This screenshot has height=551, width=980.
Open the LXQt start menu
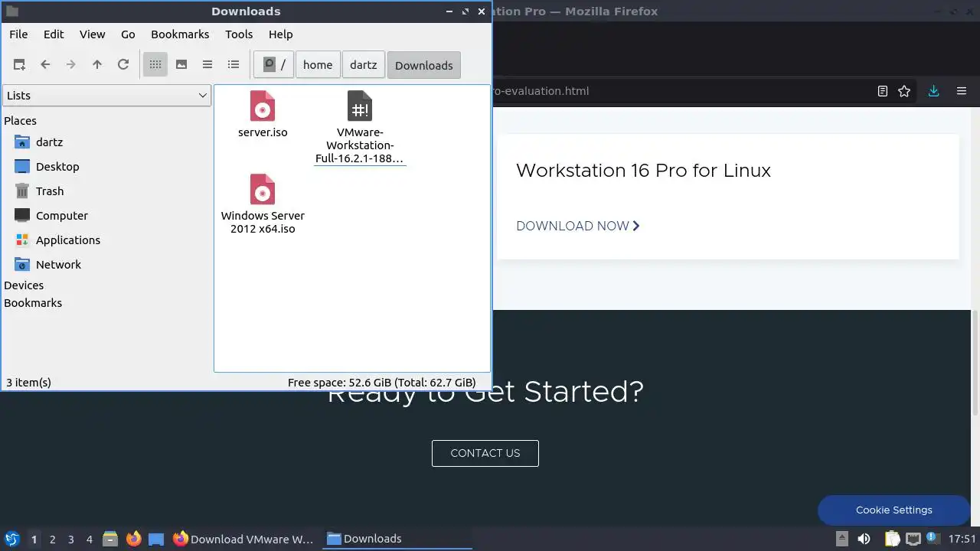(11, 539)
